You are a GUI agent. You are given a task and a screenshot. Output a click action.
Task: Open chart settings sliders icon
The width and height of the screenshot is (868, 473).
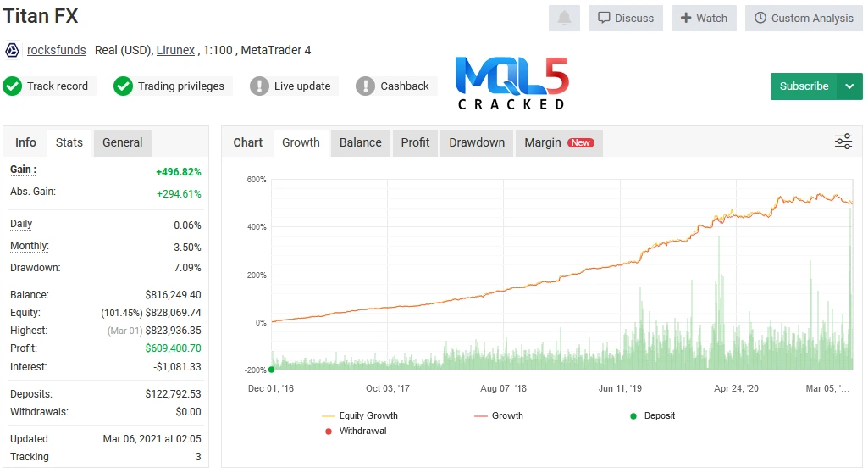[843, 142]
